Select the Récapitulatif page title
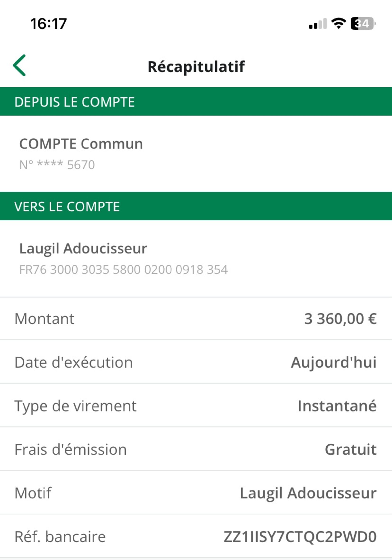 pos(196,66)
